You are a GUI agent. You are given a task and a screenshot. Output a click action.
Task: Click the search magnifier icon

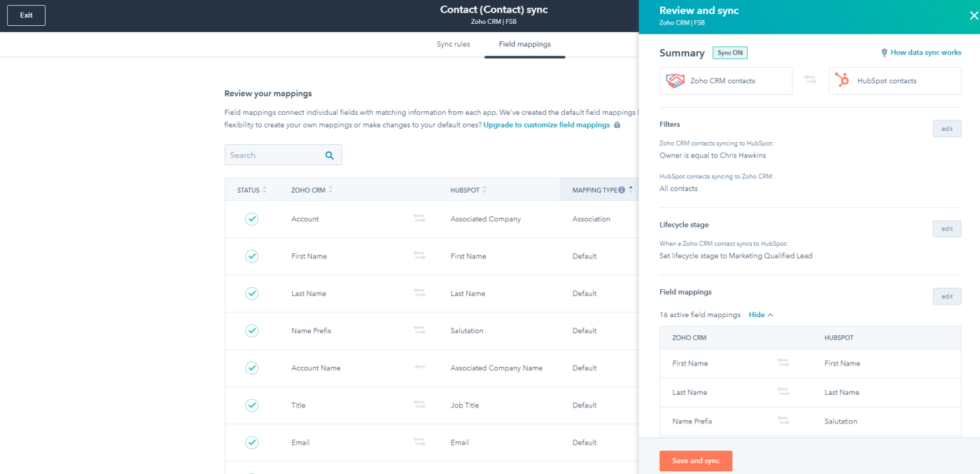pyautogui.click(x=330, y=155)
